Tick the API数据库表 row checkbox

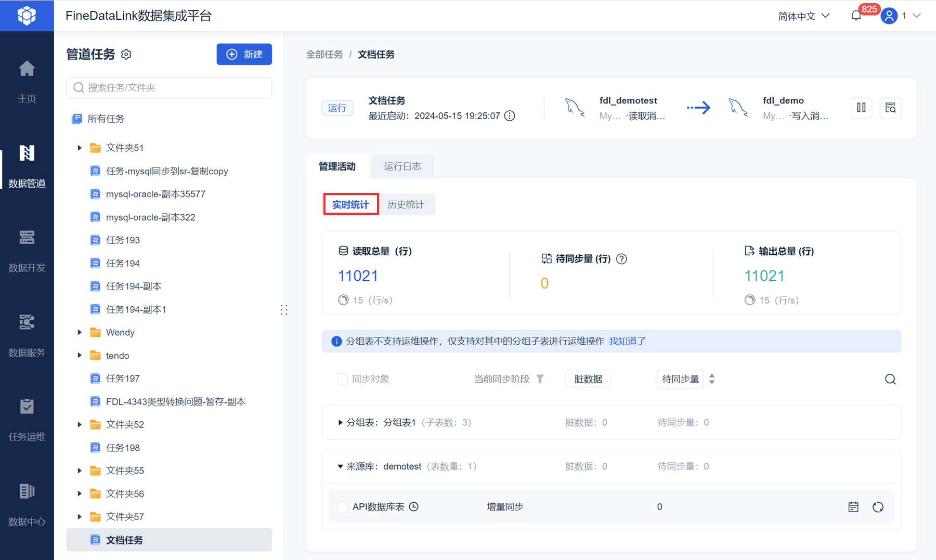[343, 506]
